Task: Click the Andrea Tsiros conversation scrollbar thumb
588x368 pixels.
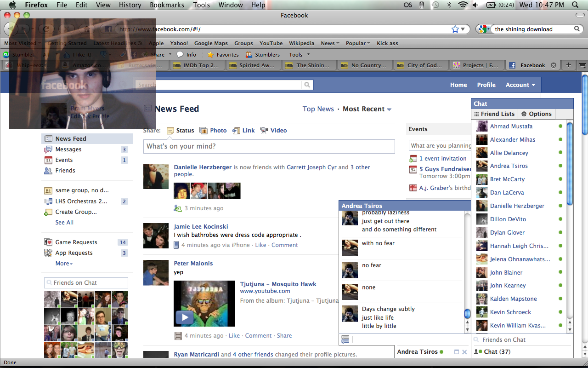Action: [468, 314]
